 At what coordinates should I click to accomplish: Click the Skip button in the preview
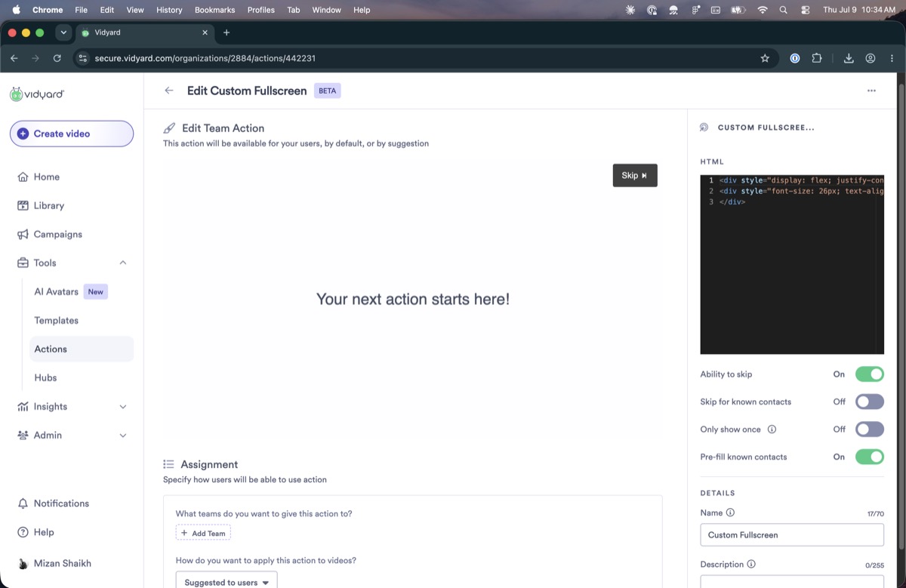click(x=635, y=175)
